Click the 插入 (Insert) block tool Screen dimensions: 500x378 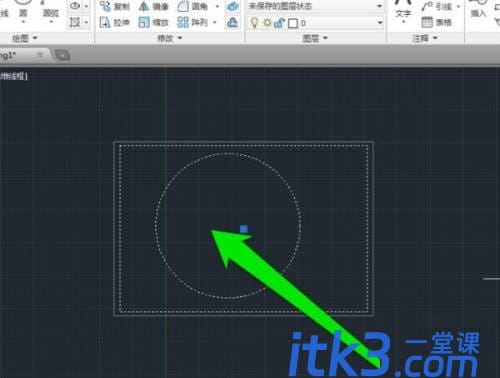coord(478,9)
